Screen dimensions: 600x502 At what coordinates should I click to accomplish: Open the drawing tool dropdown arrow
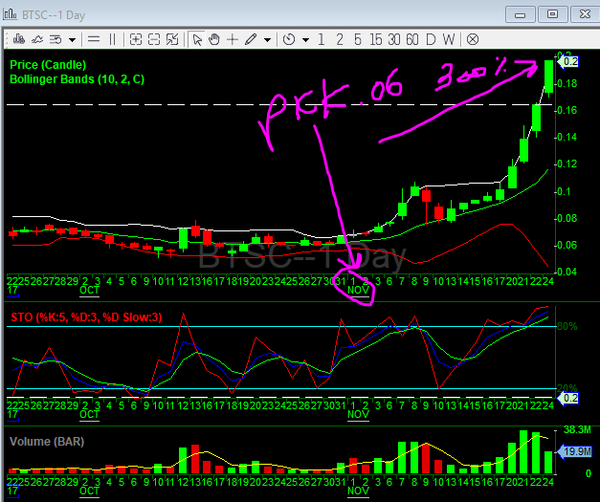[268, 39]
